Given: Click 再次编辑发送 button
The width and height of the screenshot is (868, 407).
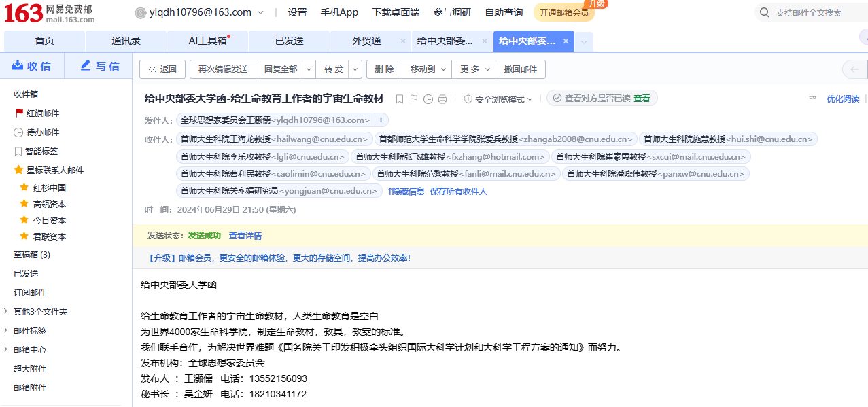Looking at the screenshot, I should (x=223, y=69).
